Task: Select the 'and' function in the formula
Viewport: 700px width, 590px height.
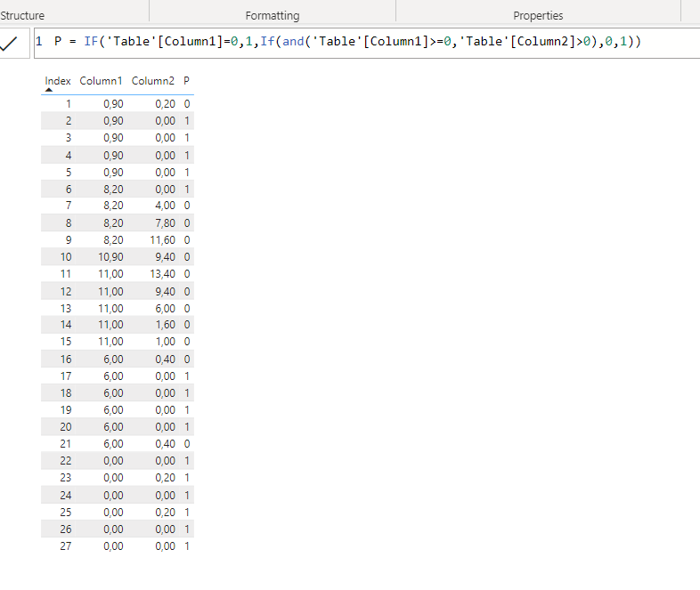Action: click(x=293, y=42)
